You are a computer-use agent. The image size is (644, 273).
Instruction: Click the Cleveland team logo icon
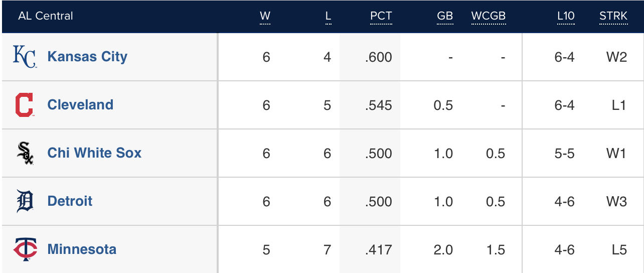click(25, 105)
